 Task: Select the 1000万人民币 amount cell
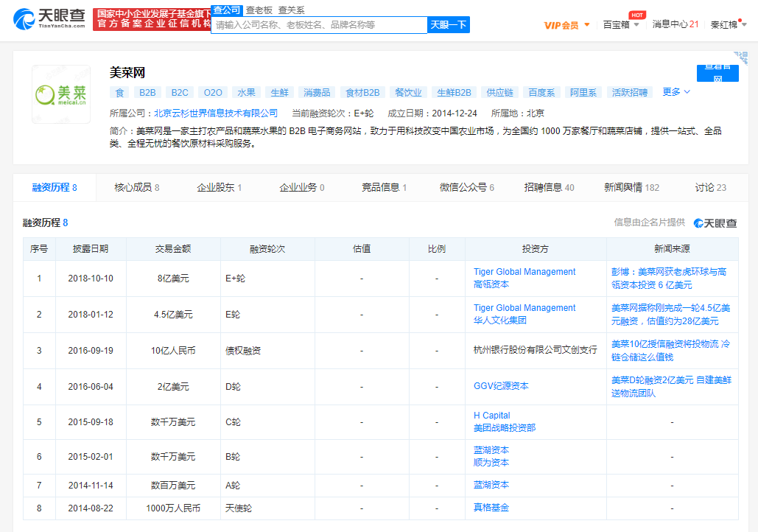coord(173,508)
